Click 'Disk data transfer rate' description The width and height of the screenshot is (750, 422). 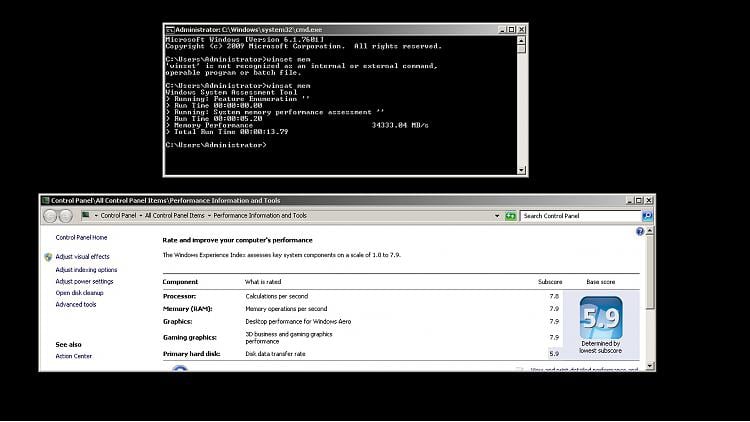click(275, 354)
